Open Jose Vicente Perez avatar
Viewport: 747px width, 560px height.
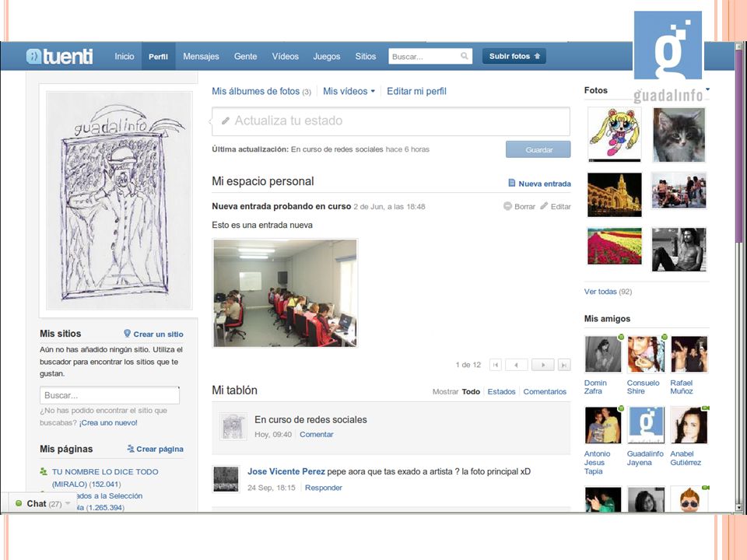226,478
